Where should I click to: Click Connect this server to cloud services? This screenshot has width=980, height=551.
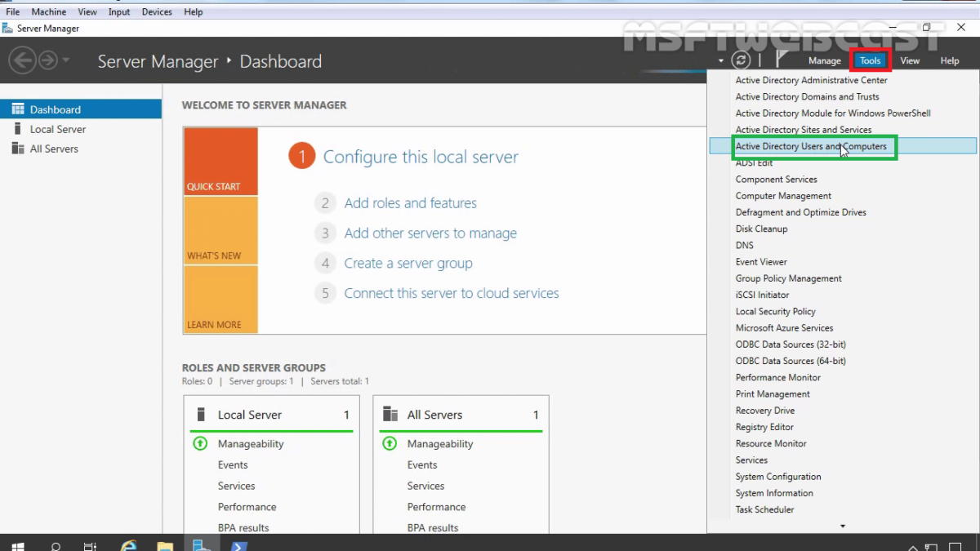[452, 293]
